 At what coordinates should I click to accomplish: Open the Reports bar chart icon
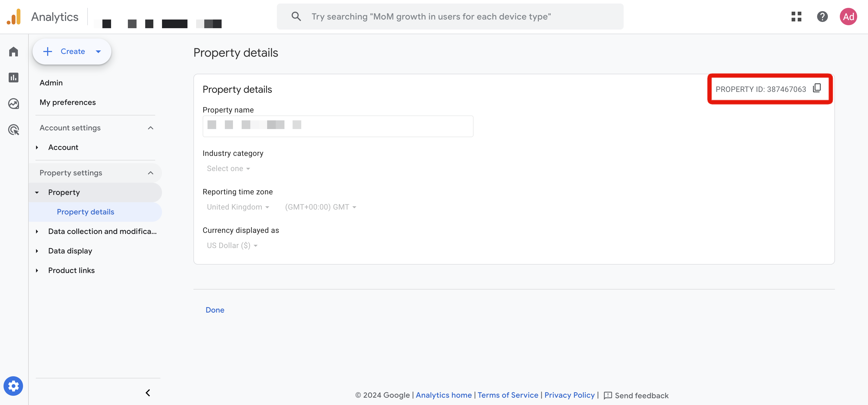pyautogui.click(x=14, y=78)
